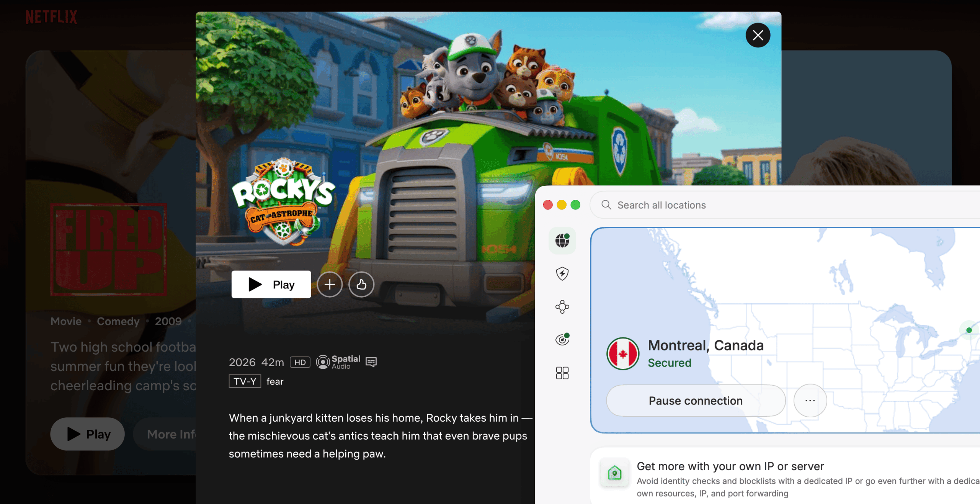Image resolution: width=980 pixels, height=504 pixels.
Task: Click the search magnifier icon in the VPN window
Action: tap(606, 205)
